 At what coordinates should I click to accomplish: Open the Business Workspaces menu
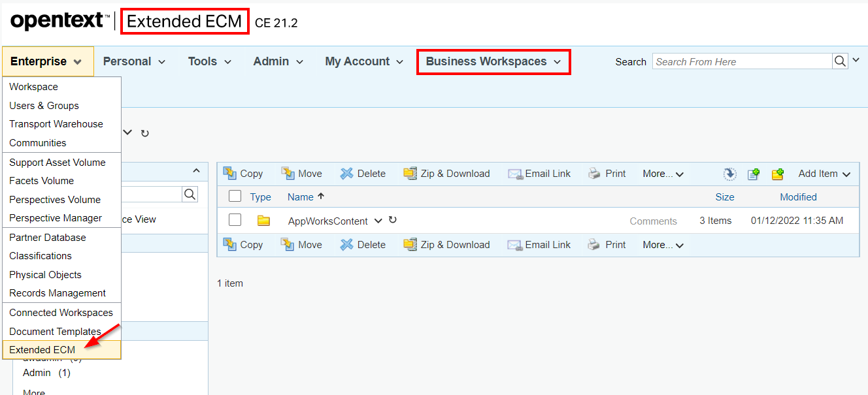click(x=493, y=61)
